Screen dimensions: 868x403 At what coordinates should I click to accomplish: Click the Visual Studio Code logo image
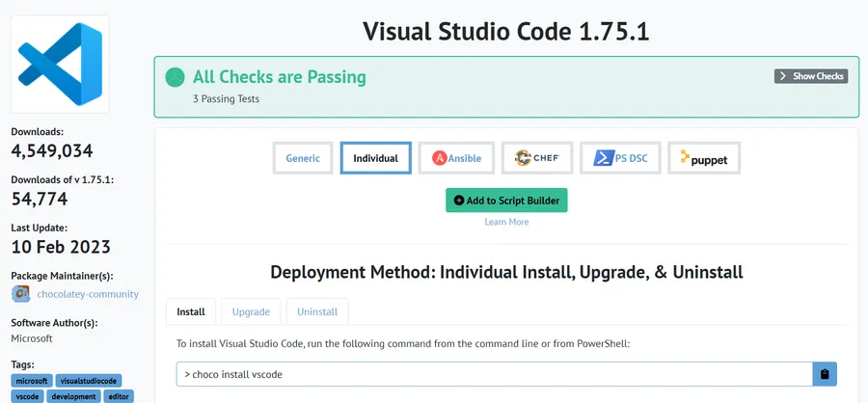(x=61, y=65)
